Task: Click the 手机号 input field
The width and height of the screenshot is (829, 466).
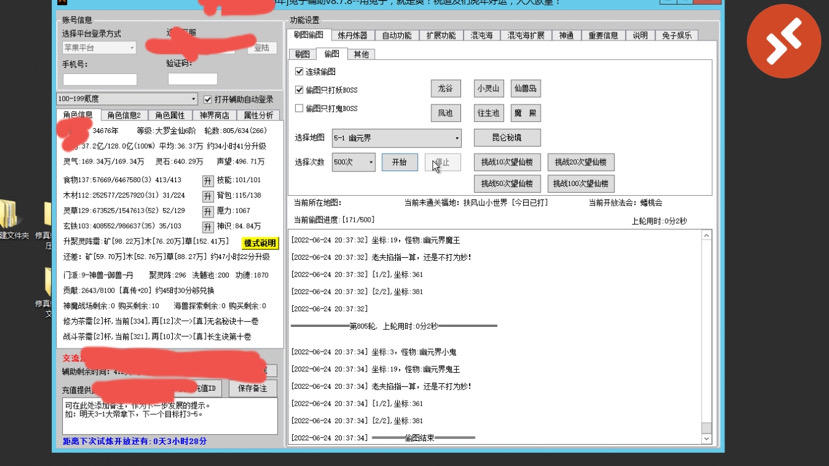Action: coord(100,79)
